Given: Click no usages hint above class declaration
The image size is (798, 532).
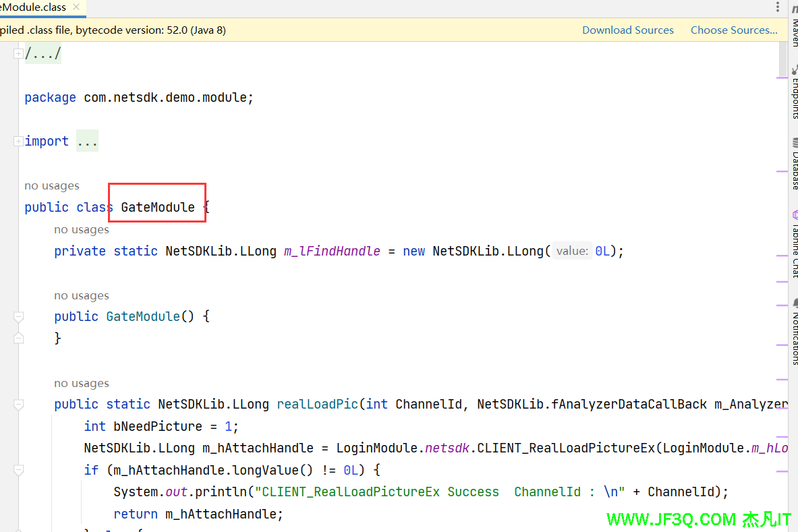Looking at the screenshot, I should pyautogui.click(x=52, y=186).
